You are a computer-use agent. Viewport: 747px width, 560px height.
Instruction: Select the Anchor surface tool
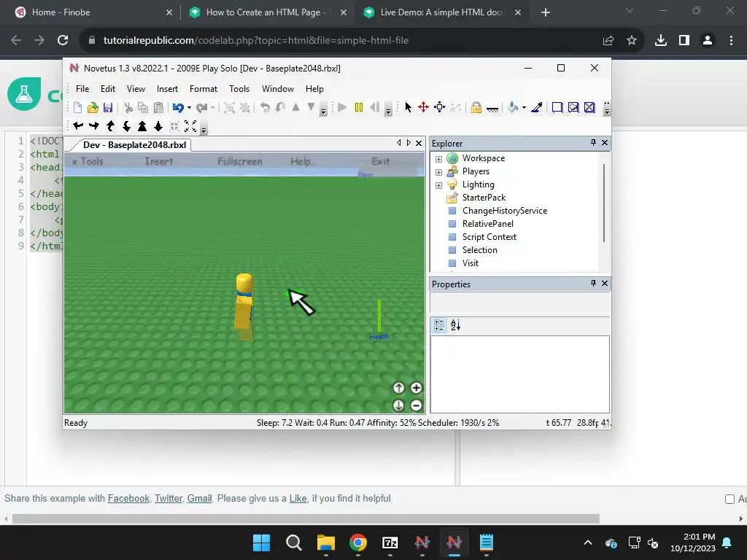point(492,109)
